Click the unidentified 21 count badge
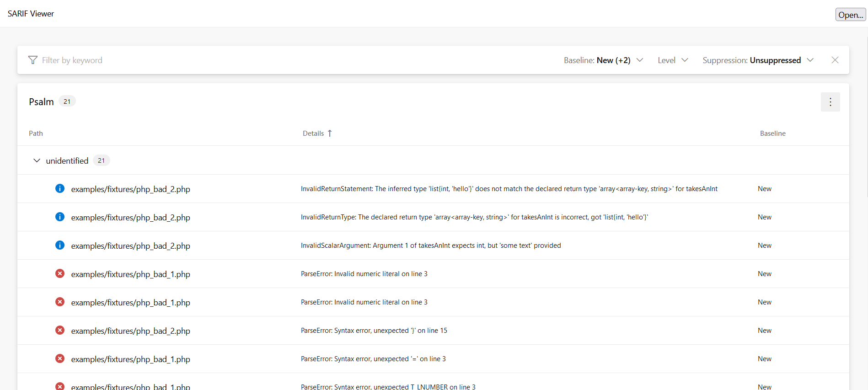This screenshot has height=390, width=868. (x=102, y=160)
